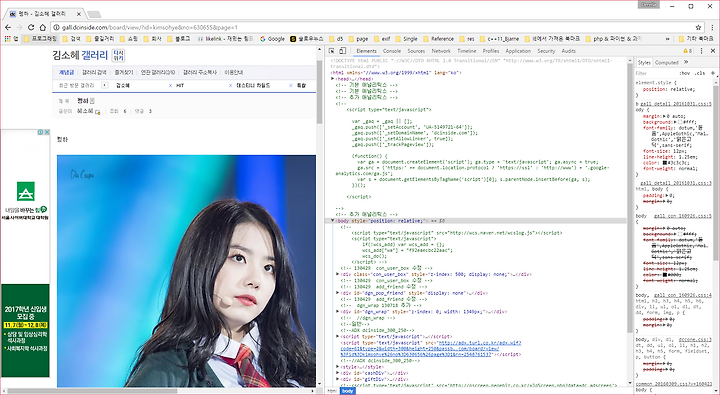Screen dimensions: 720x395
Task: Open the 'Reference' bookmark folder
Action: coord(438,39)
